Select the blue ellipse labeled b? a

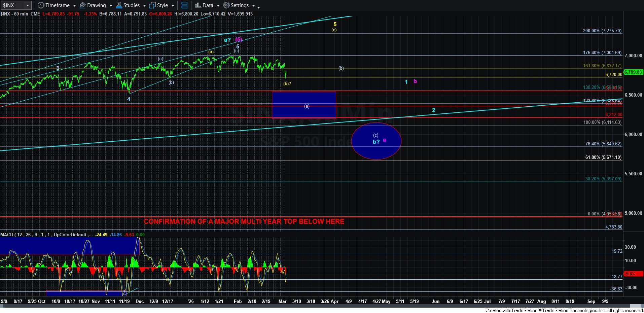pos(376,141)
